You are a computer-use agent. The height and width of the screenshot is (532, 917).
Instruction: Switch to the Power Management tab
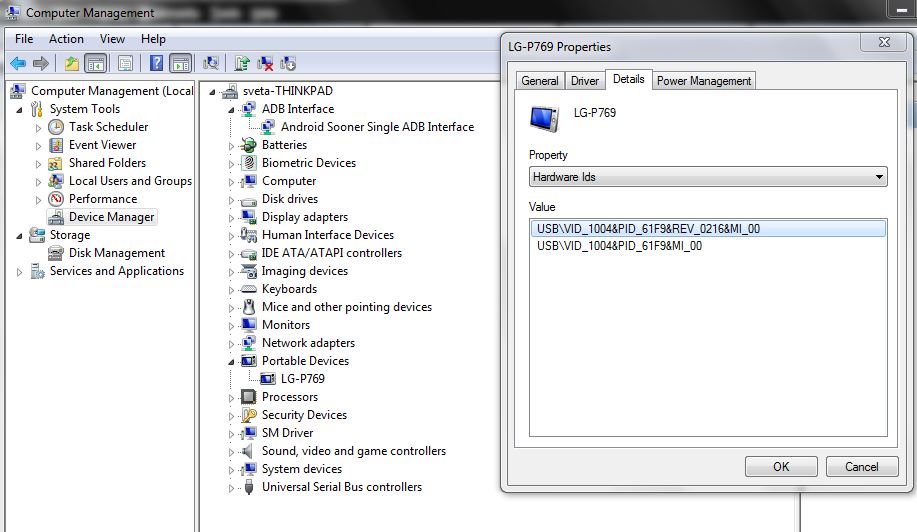[704, 81]
